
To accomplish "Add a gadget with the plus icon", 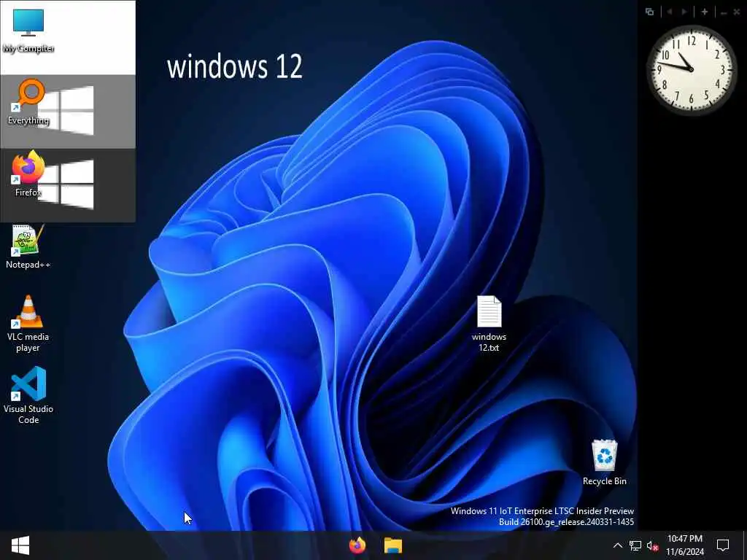I will (705, 12).
